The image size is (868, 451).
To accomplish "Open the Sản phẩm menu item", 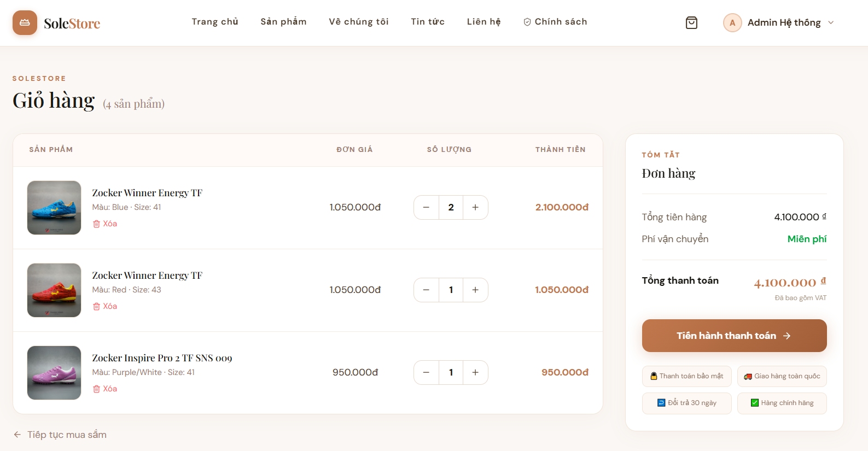I will coord(283,22).
